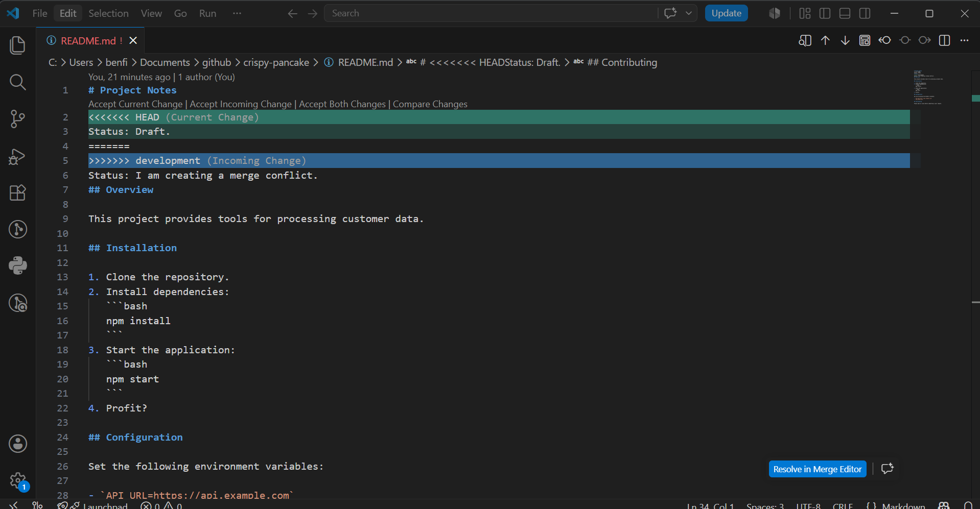Click Compare Changes
This screenshot has height=509, width=980.
(x=430, y=104)
